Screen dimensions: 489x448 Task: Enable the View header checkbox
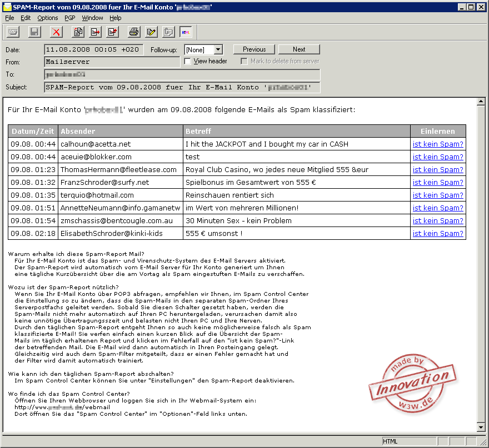click(x=187, y=61)
